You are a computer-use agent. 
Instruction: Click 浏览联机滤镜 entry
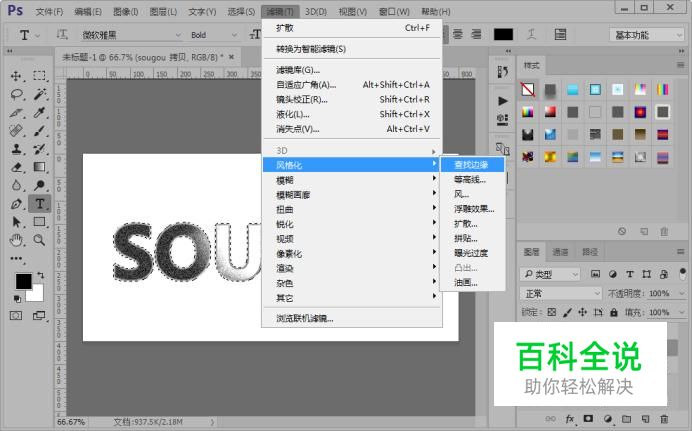click(x=352, y=319)
